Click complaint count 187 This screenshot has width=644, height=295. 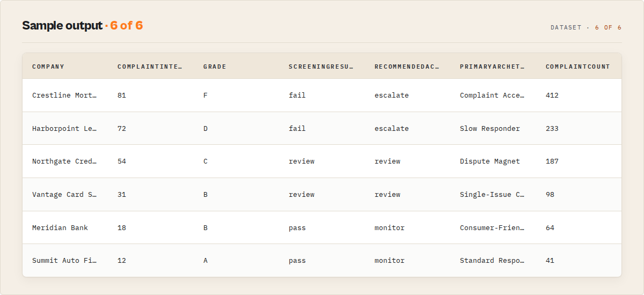point(552,161)
